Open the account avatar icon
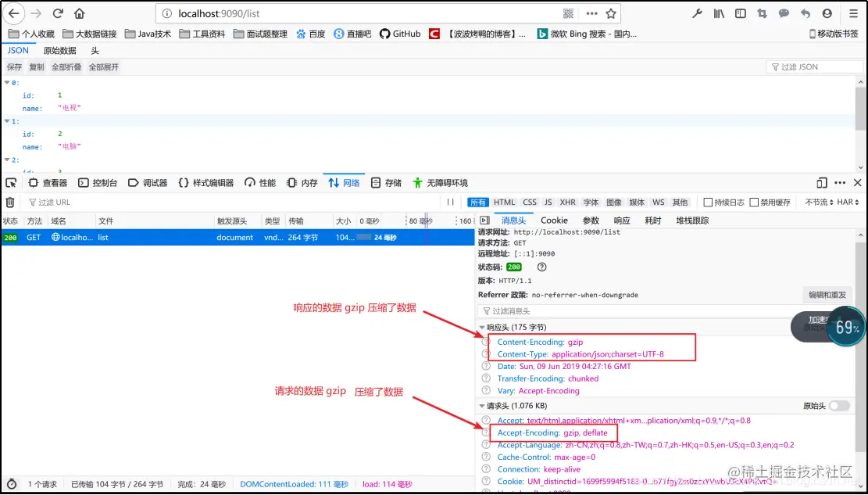This screenshot has height=495, width=868. (827, 13)
